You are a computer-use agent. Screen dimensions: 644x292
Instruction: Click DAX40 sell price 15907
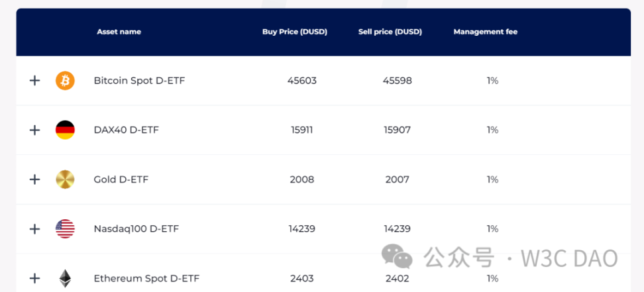(x=398, y=130)
